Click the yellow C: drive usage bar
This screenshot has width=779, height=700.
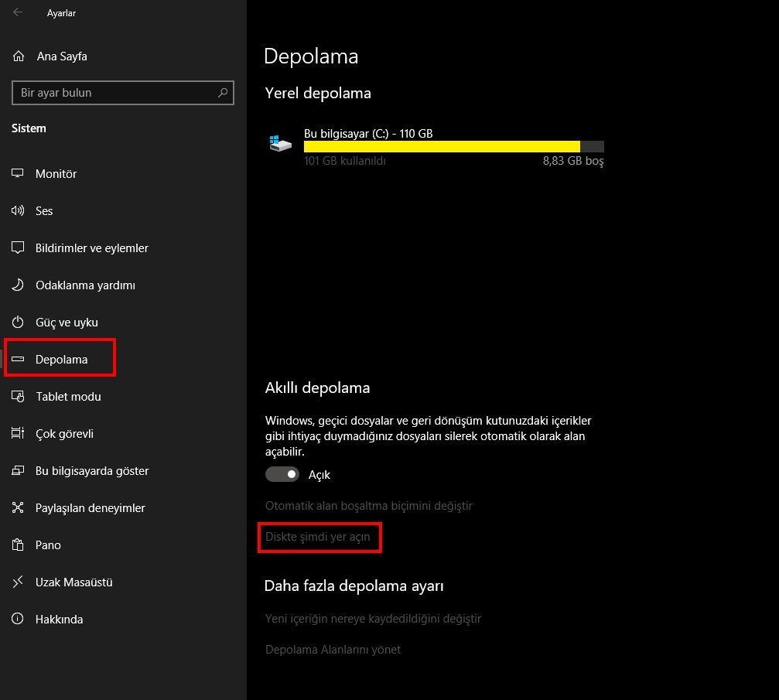pyautogui.click(x=441, y=147)
